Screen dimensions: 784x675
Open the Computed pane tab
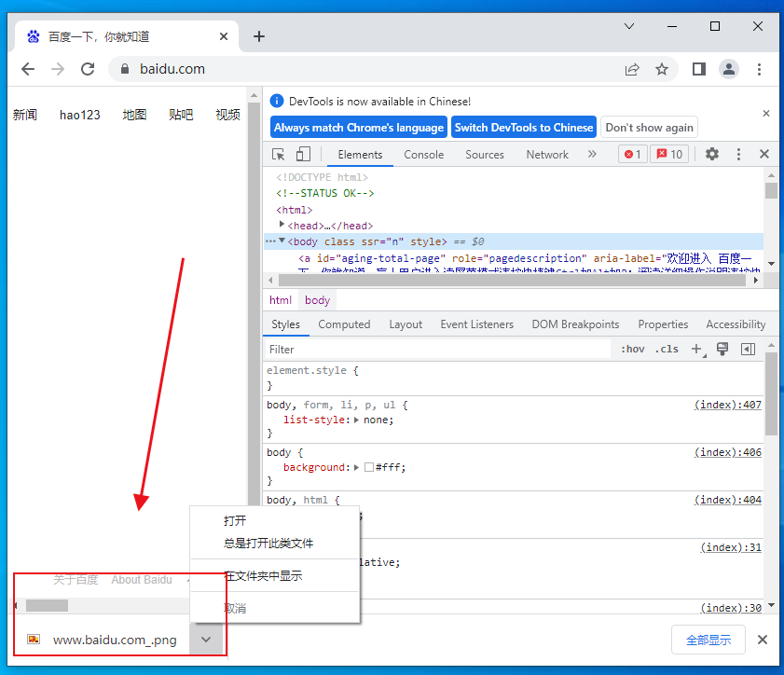345,324
